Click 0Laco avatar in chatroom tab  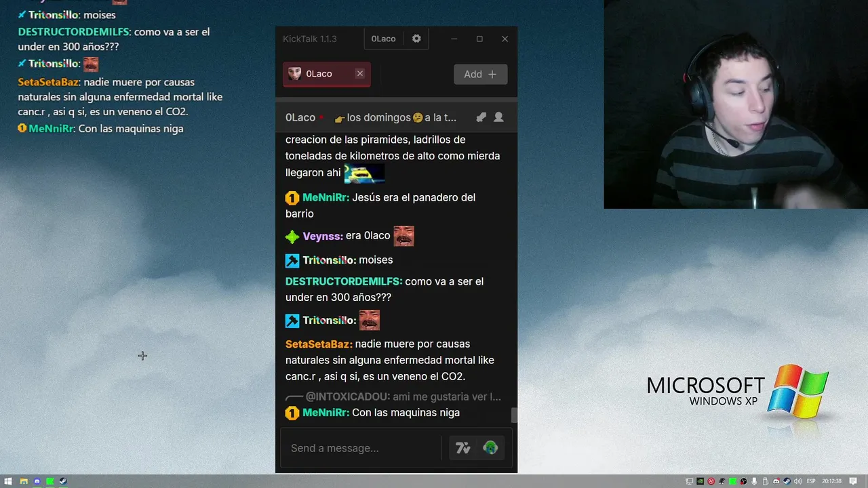(294, 74)
